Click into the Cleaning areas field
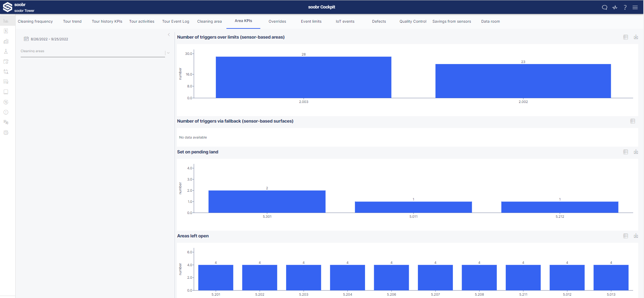Viewport: 644px width, 298px height. (93, 52)
